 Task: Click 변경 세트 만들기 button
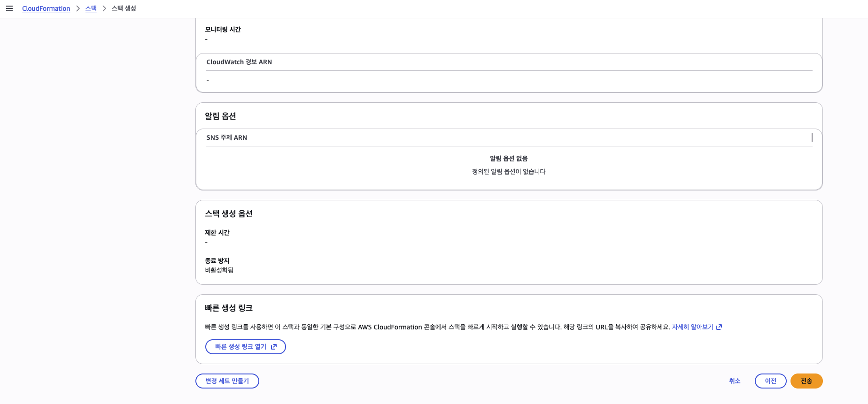click(227, 381)
